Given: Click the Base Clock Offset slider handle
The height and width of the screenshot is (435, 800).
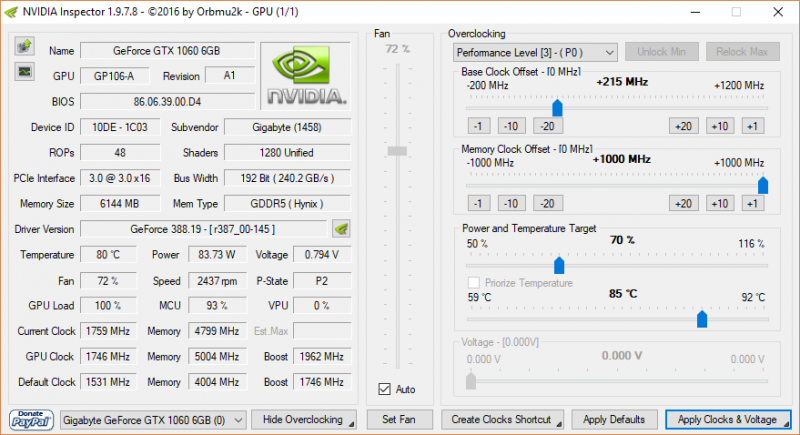Looking at the screenshot, I should [x=557, y=107].
